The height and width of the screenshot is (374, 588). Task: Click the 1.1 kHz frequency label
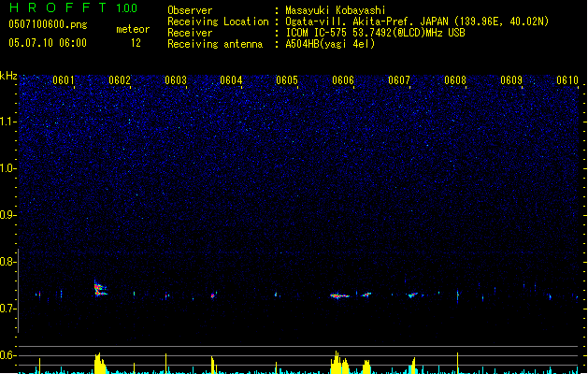tap(8, 122)
